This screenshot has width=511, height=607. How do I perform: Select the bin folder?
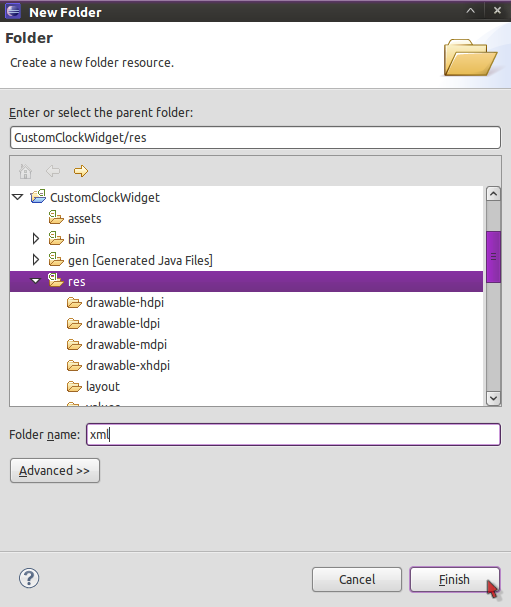pyautogui.click(x=76, y=239)
